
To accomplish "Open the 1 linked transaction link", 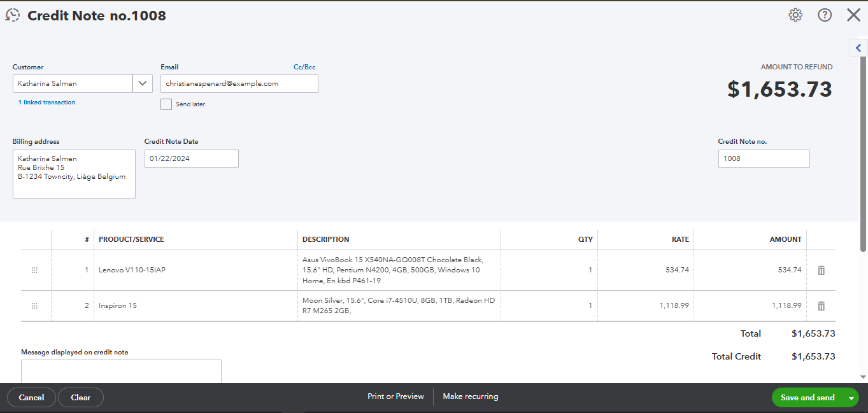I will [46, 102].
